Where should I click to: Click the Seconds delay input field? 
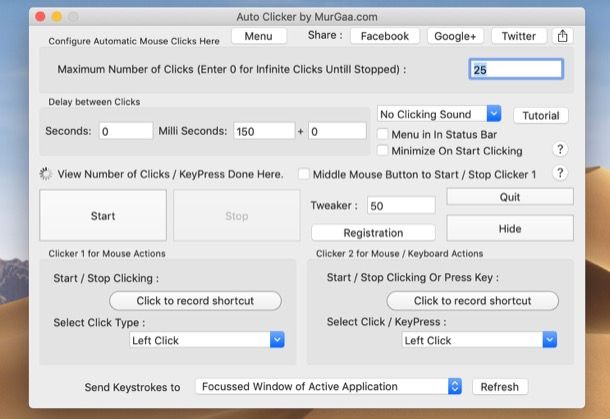pyautogui.click(x=126, y=131)
